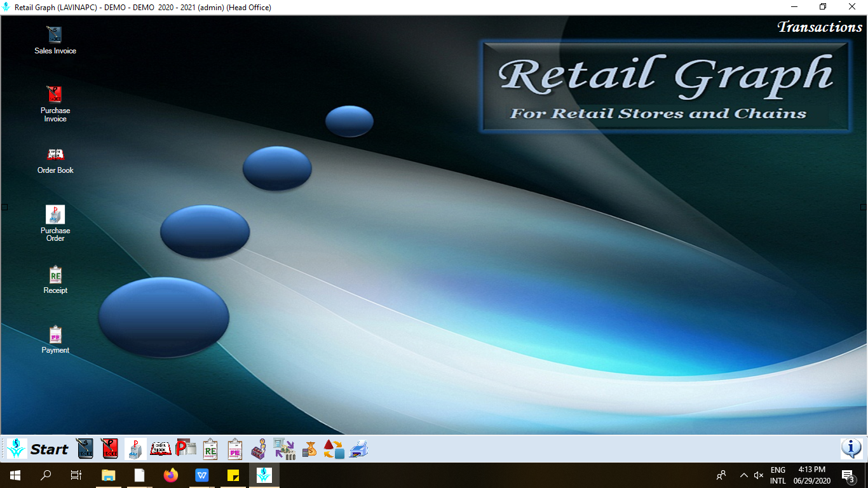The image size is (868, 488).
Task: Open File Explorer from the taskbar
Action: click(109, 475)
